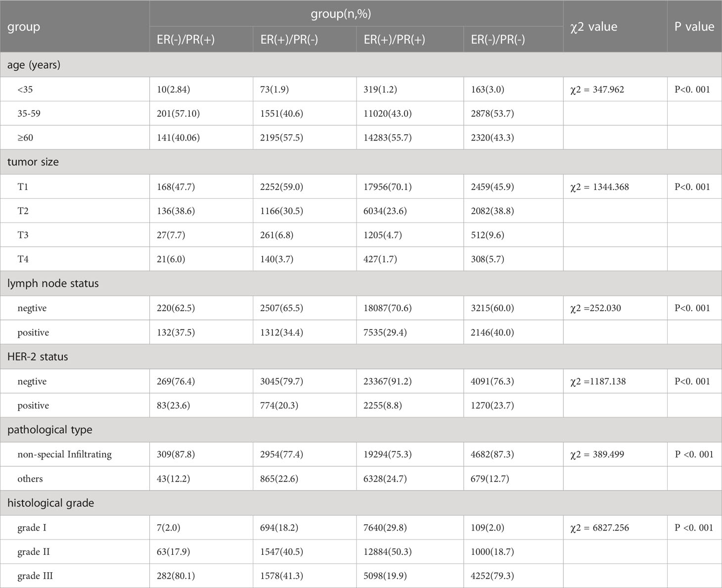
Task: Click the value 'χ2 = 347.962'
Action: pyautogui.click(x=597, y=90)
